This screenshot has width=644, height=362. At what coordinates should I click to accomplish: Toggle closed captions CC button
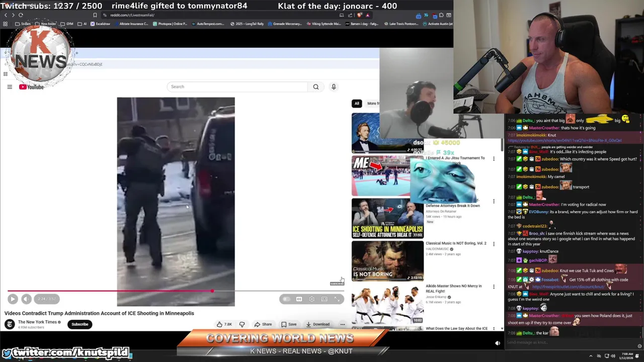coord(299,299)
